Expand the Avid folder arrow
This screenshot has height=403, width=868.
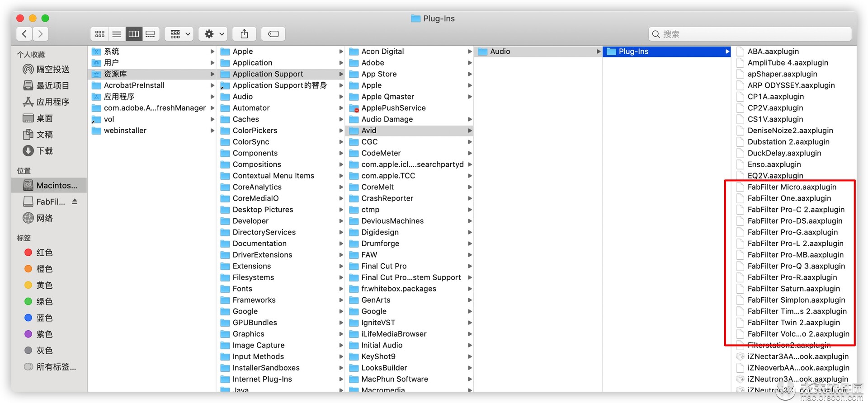tap(470, 131)
